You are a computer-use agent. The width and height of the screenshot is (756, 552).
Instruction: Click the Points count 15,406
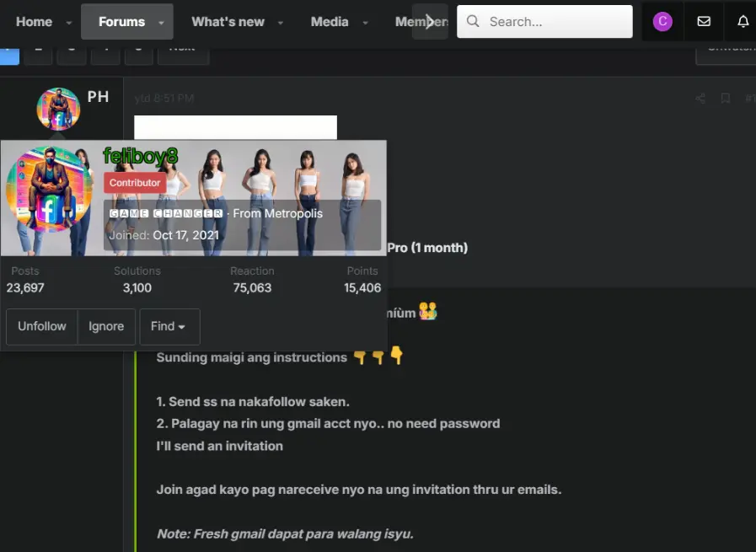coord(362,288)
